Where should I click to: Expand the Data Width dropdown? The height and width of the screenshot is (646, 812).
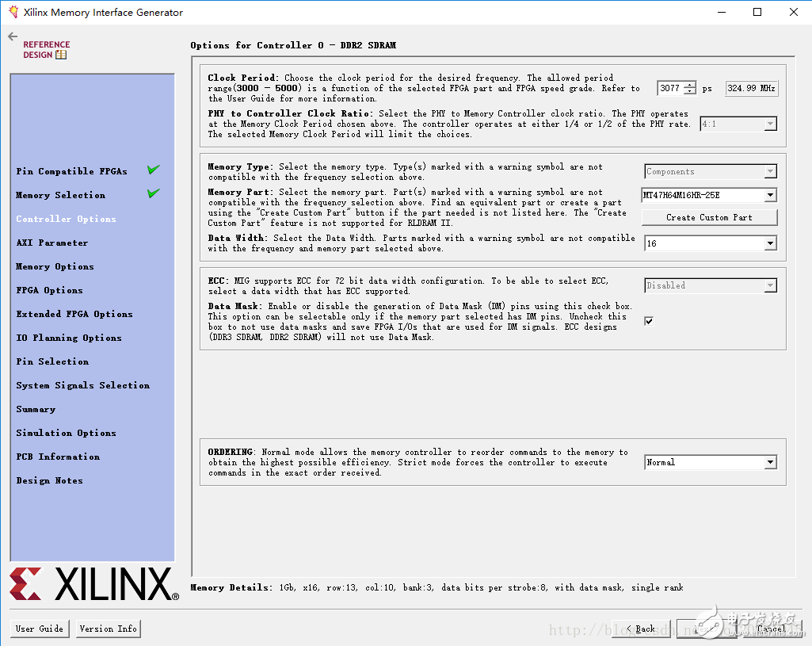(x=769, y=244)
